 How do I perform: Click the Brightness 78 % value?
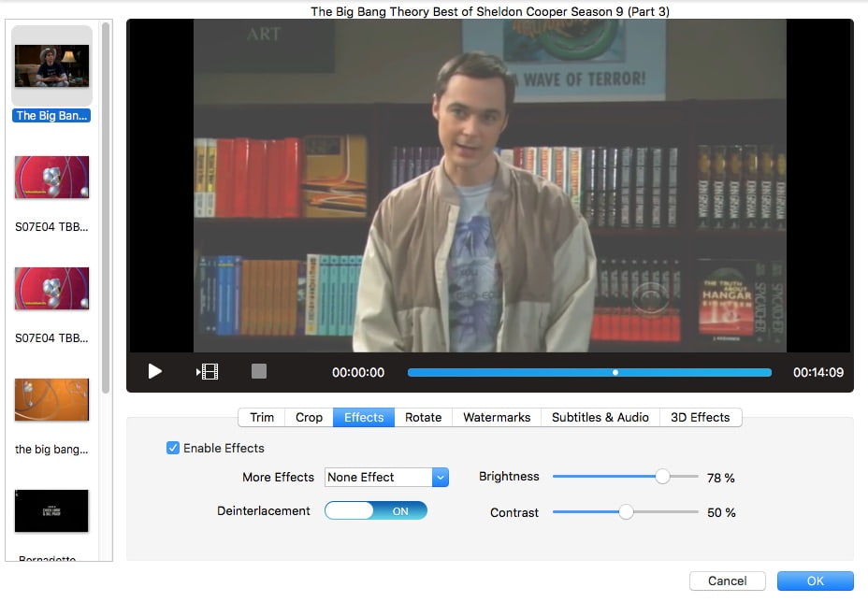point(721,478)
